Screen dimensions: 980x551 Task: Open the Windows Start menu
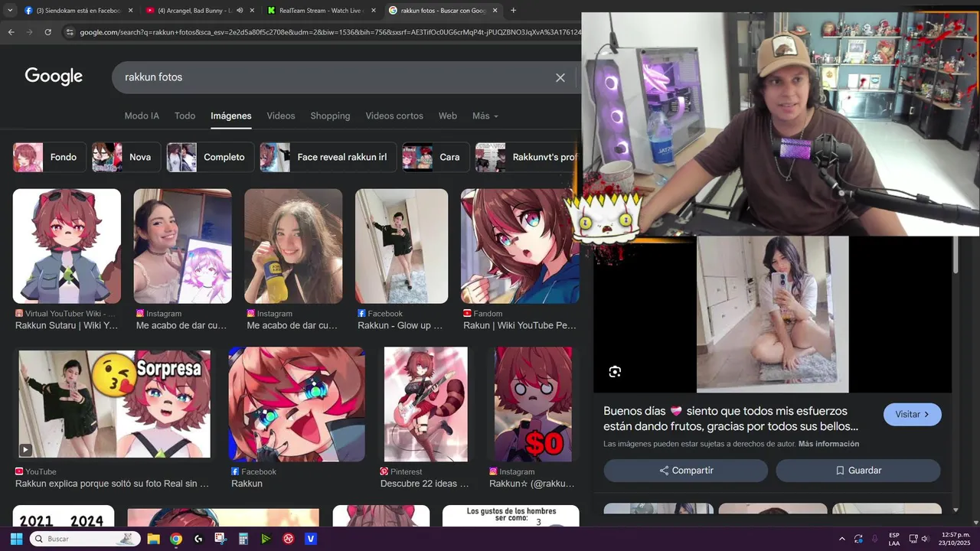pos(16,539)
